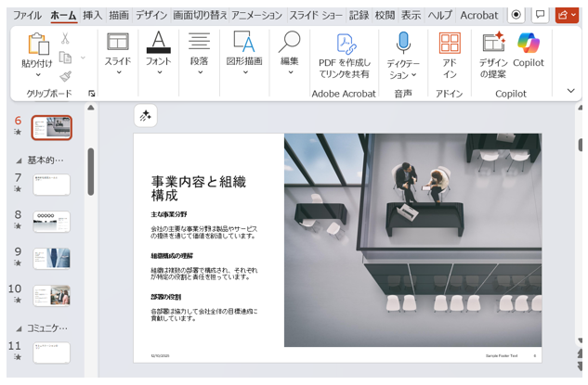This screenshot has height=385, width=588.
Task: Collapse the ribbon with the chevron
Action: (x=570, y=91)
